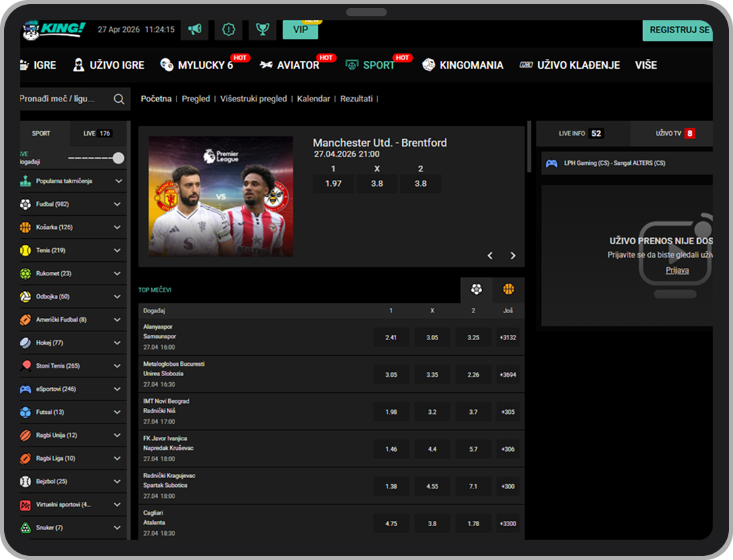Click the Popularna takmičenja podium icon
733x560 pixels.
[26, 181]
